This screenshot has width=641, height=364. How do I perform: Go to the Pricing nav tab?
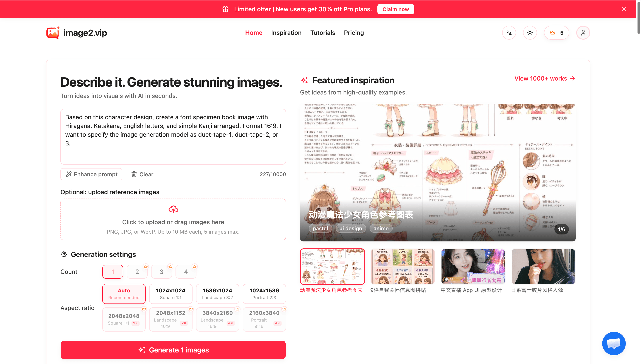click(x=354, y=33)
